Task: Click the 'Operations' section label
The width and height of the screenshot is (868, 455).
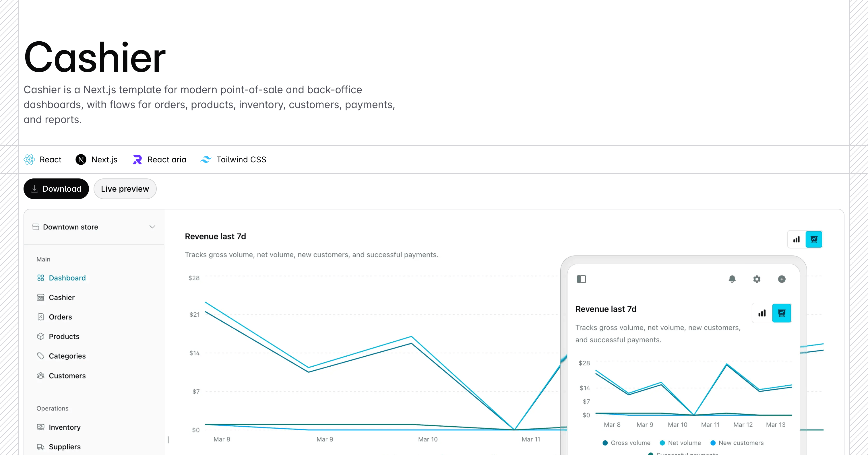Action: coord(52,408)
